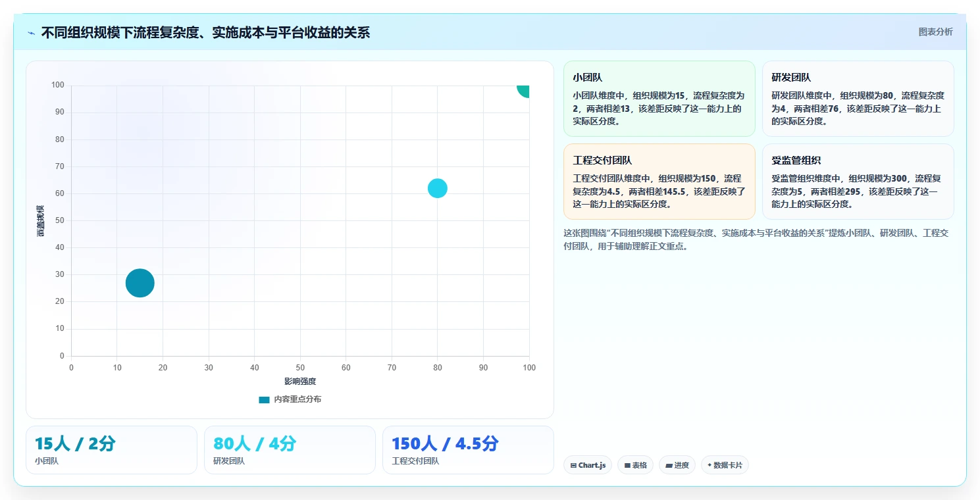Open the 受监管组织 insight card

pos(858,182)
